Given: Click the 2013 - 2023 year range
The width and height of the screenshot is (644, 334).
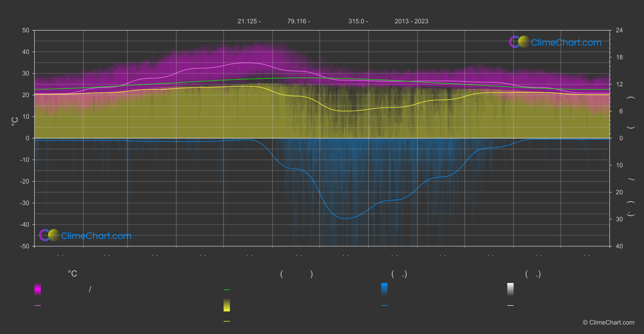Looking at the screenshot, I should (x=411, y=21).
